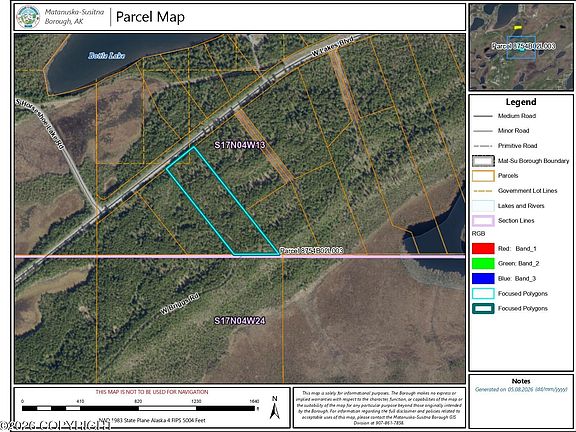Click the overview inset map thumbnail

[x=521, y=47]
